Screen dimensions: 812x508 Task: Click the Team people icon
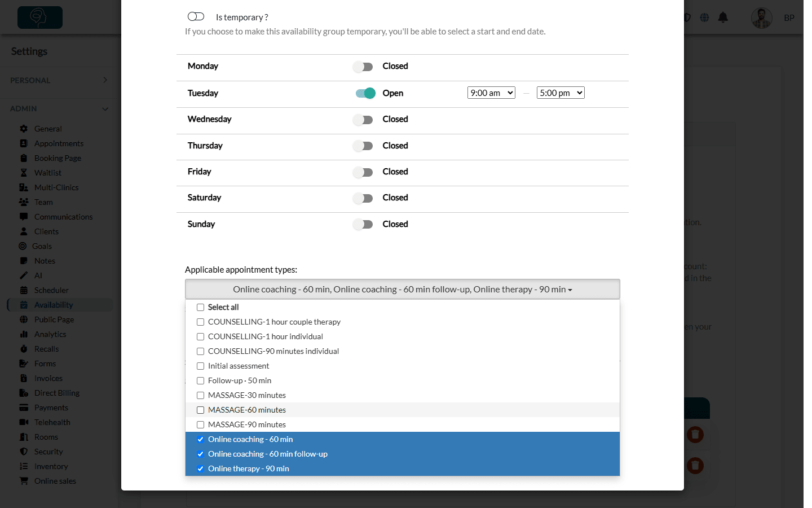pos(24,202)
